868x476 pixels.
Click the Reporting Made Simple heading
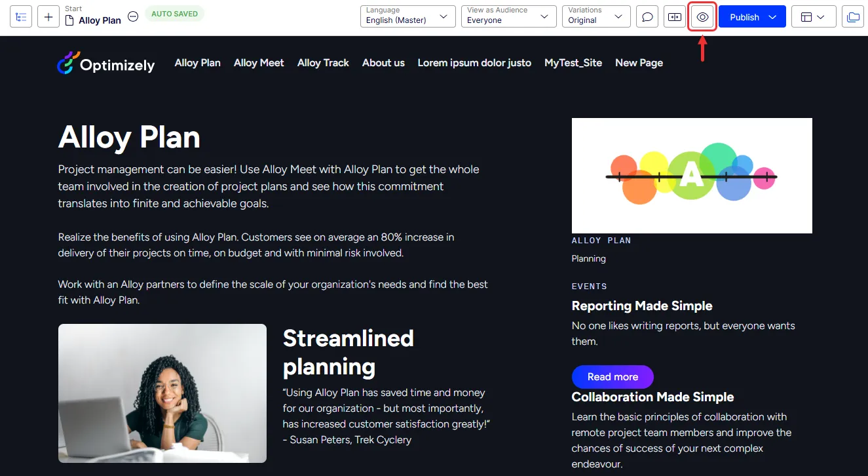(642, 306)
